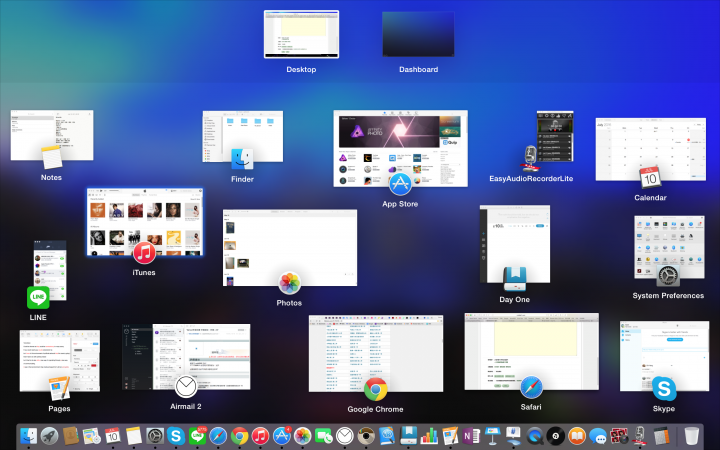Open FaceTime from the dock

click(x=324, y=436)
